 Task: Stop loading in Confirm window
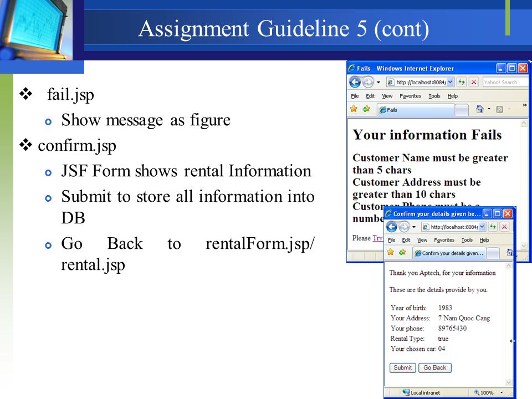[504, 227]
